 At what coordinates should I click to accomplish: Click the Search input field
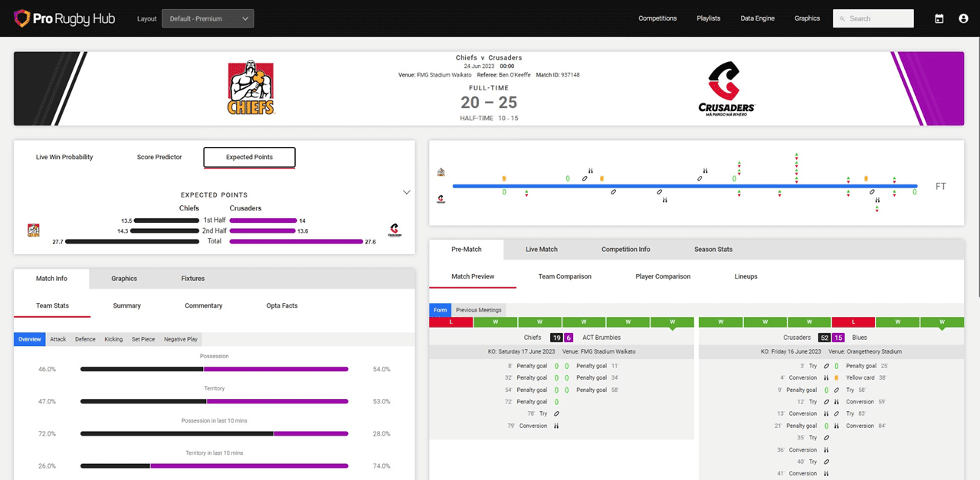point(879,18)
